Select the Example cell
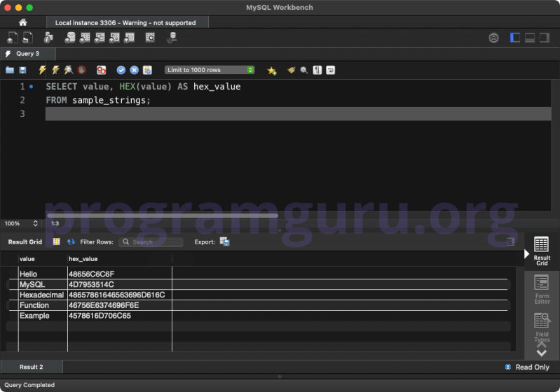The height and width of the screenshot is (392, 560). 43,316
